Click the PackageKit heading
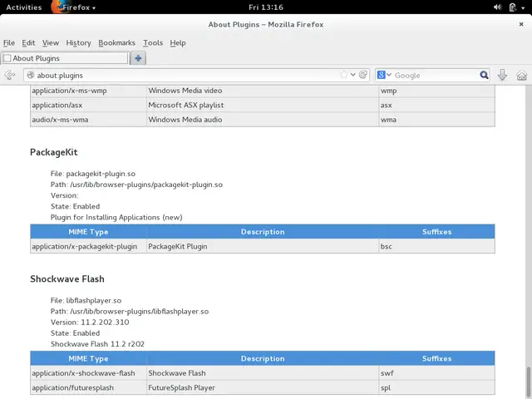The width and height of the screenshot is (532, 399). (x=54, y=152)
